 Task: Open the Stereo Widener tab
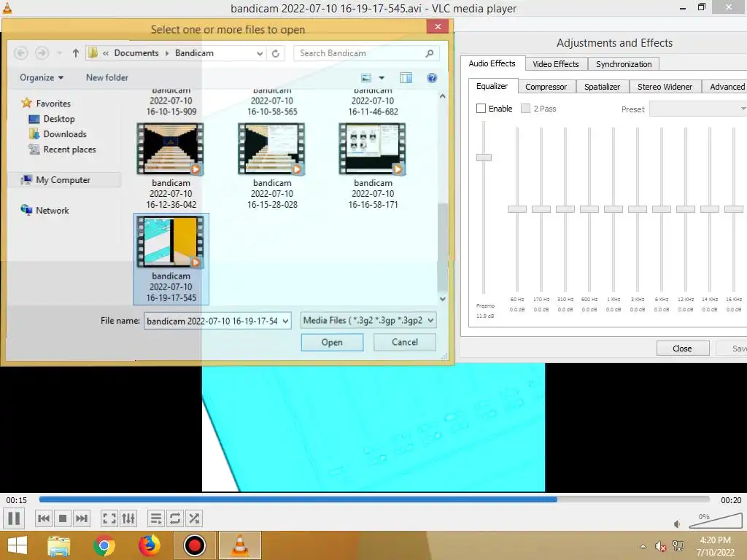click(665, 87)
